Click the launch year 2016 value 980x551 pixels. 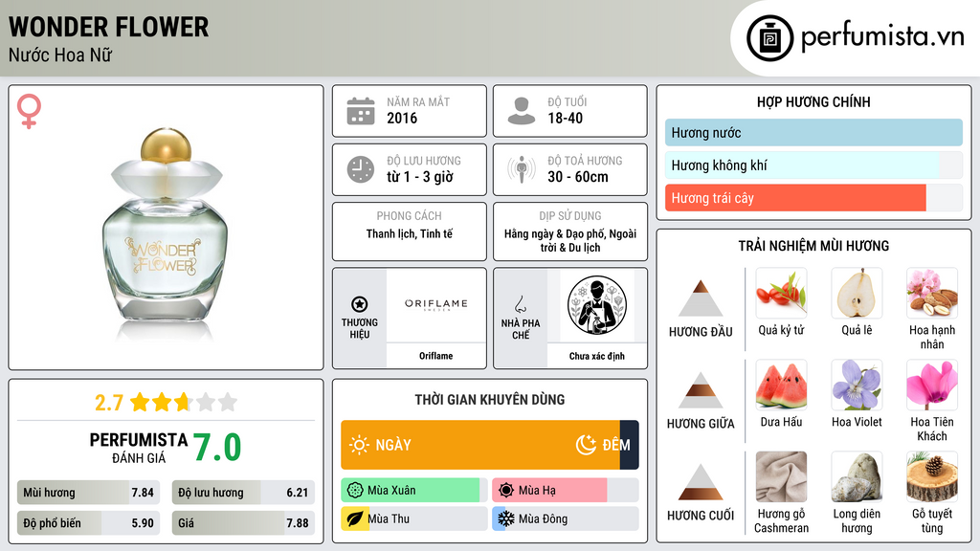click(402, 118)
